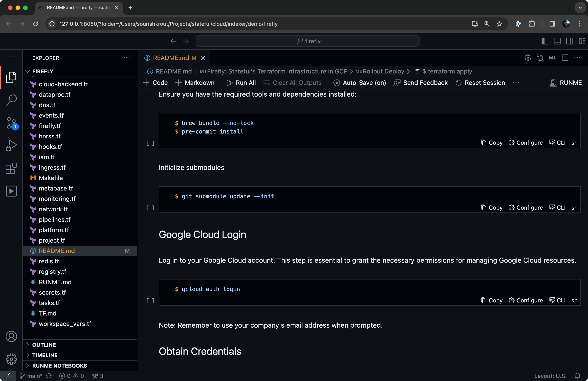Image resolution: width=588 pixels, height=381 pixels.
Task: Synchronize changes icon in status bar
Action: pos(49,376)
